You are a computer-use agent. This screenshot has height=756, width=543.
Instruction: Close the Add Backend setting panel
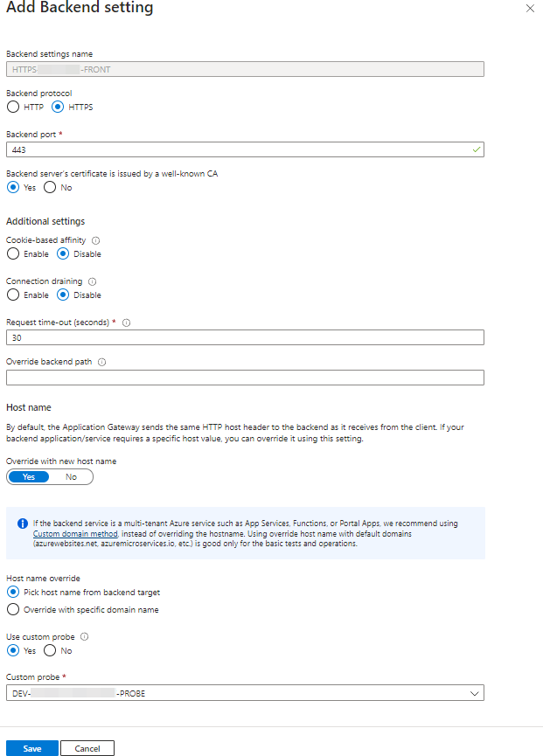529,8
